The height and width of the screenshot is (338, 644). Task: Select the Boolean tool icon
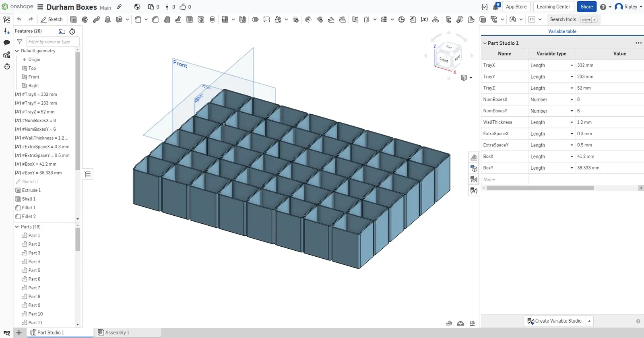[x=255, y=19]
